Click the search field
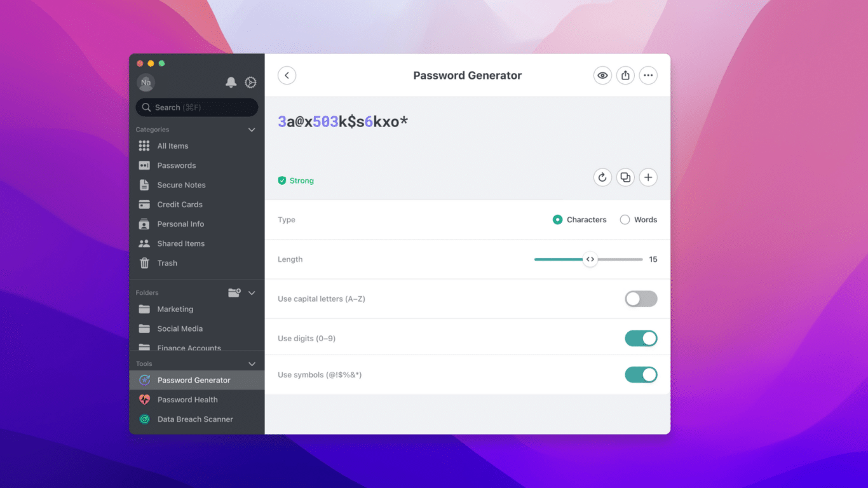The height and width of the screenshot is (488, 868). click(x=197, y=107)
